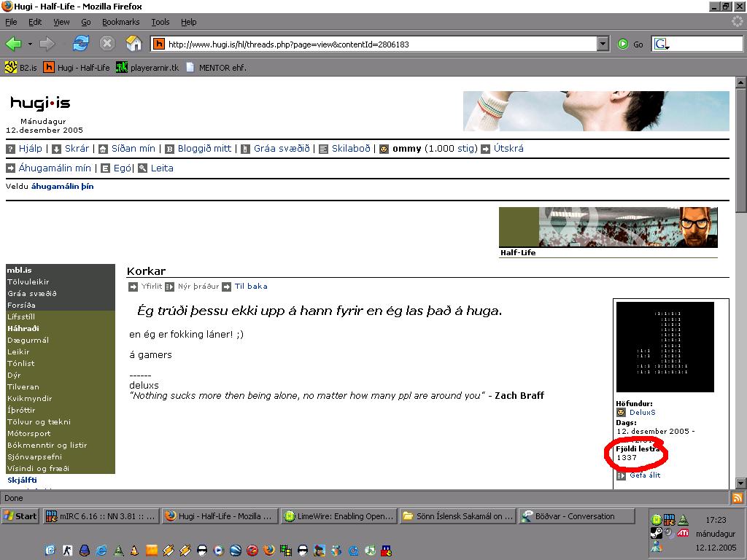Open the Bloggið mitt link
The width and height of the screenshot is (747, 560).
tap(204, 149)
